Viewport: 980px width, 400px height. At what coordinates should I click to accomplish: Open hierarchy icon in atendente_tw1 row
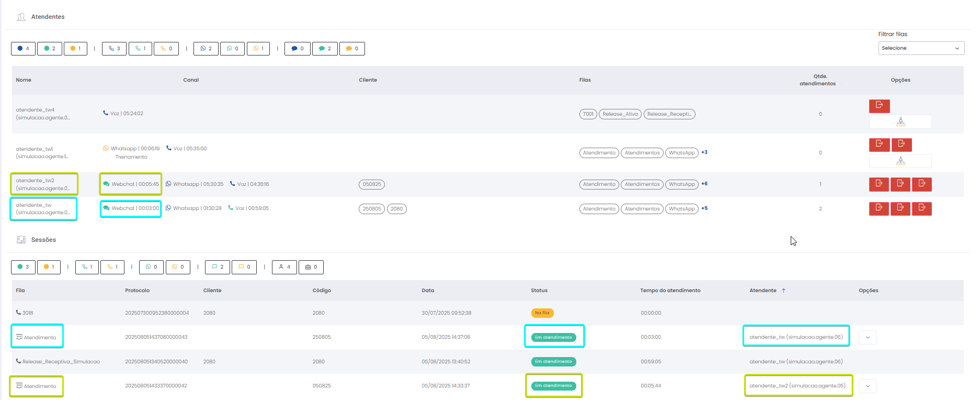(x=900, y=161)
